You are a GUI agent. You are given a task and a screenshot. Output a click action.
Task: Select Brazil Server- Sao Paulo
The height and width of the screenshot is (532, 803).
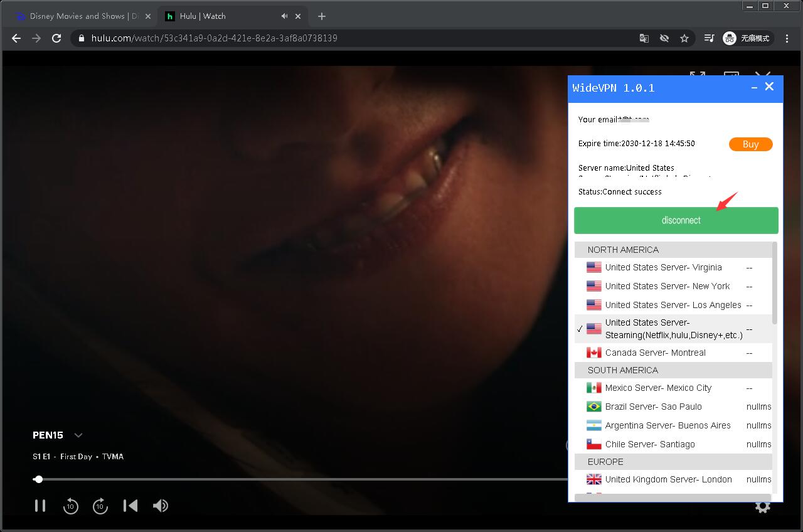(x=674, y=407)
